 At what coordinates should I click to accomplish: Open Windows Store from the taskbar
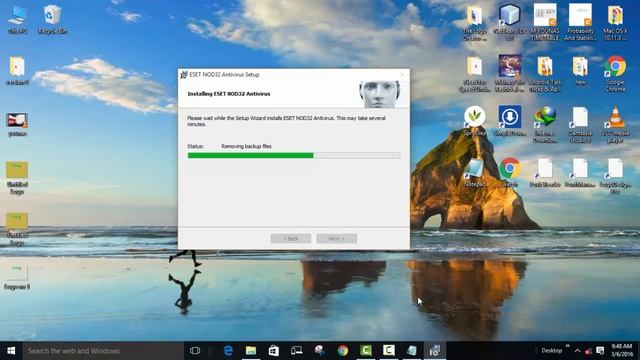click(273, 351)
